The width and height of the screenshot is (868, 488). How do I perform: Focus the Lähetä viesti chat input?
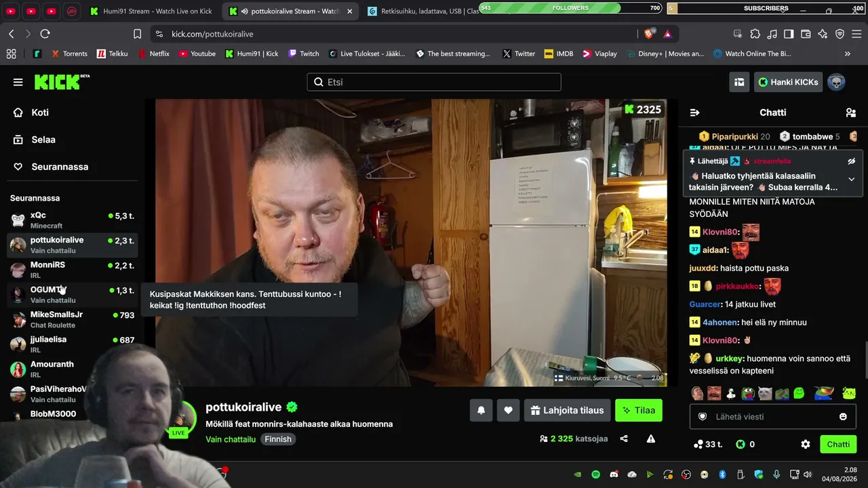click(x=773, y=416)
